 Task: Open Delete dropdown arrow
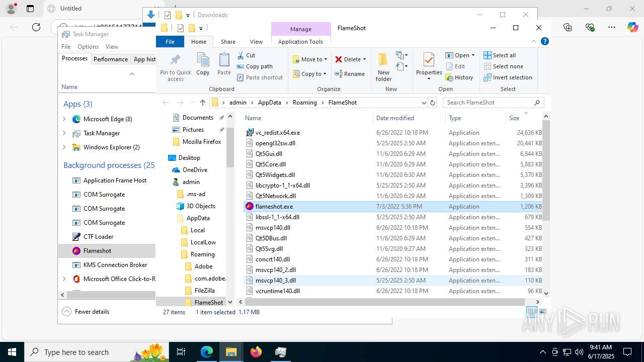pos(364,59)
